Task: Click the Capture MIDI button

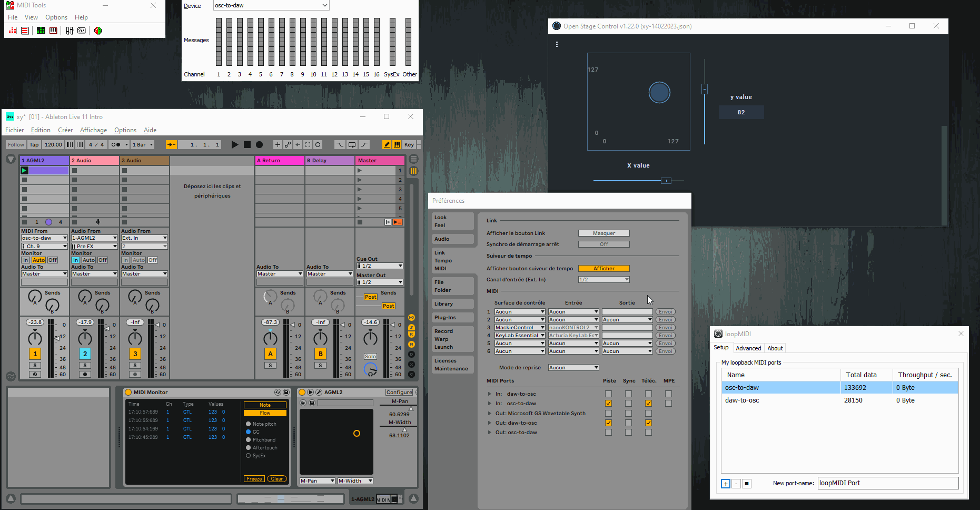Action: [x=308, y=144]
